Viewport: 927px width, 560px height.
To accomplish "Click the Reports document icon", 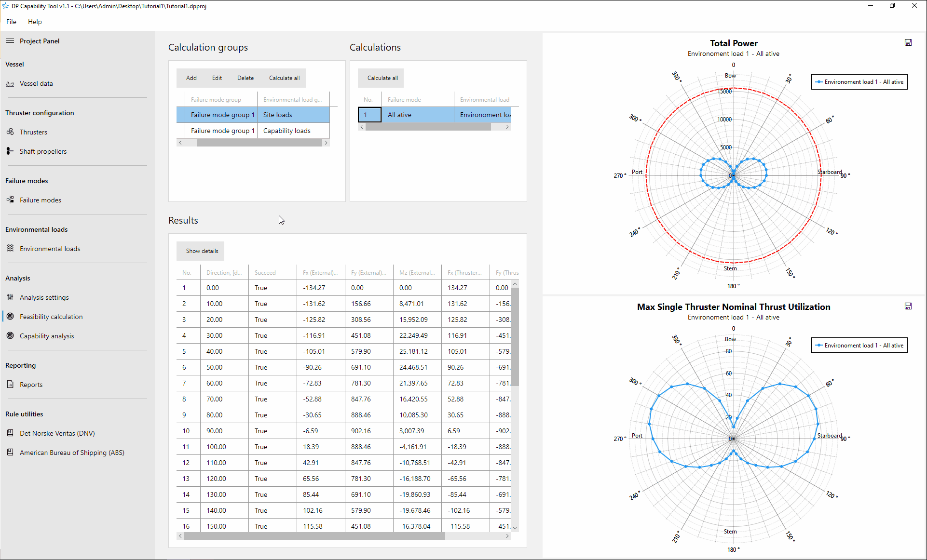I will point(10,385).
